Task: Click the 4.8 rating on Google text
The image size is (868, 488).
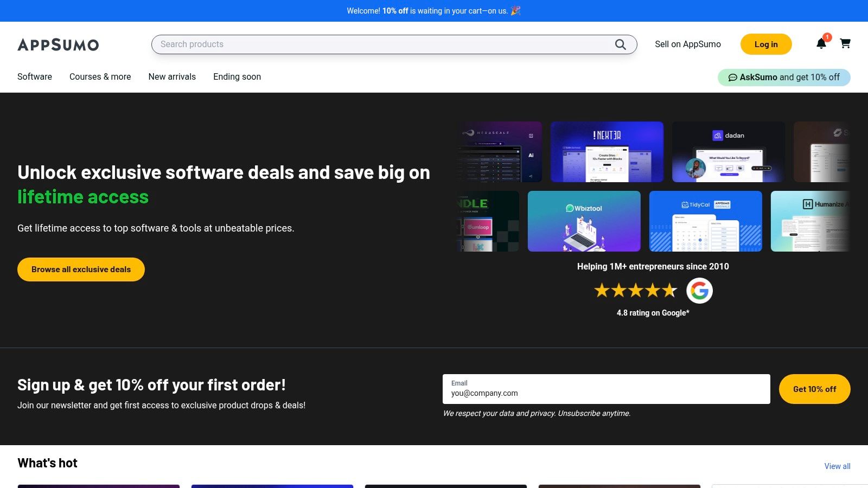Action: coord(653,313)
